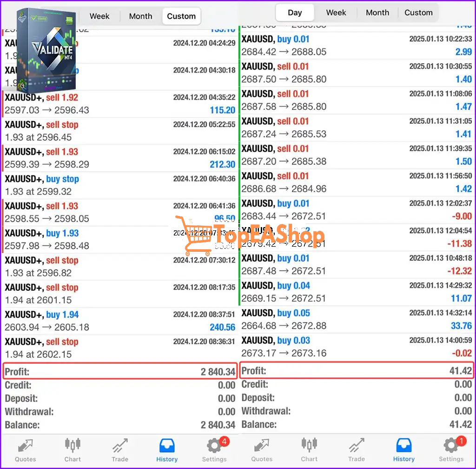Open Settings icon with badge 4
The height and width of the screenshot is (469, 476).
(214, 449)
